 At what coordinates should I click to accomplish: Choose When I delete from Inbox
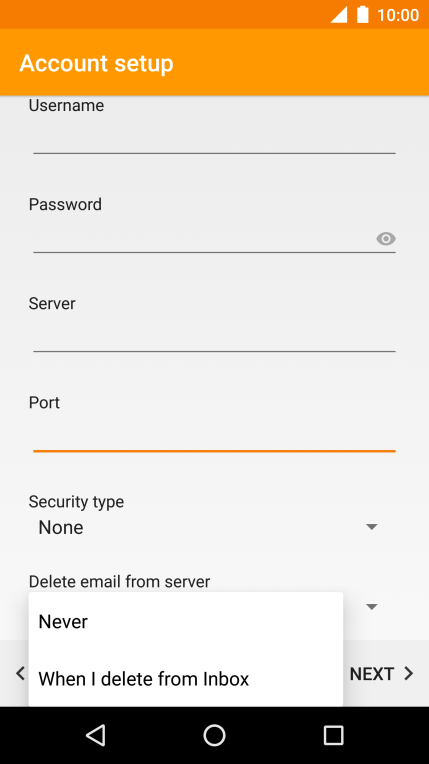tap(186, 678)
